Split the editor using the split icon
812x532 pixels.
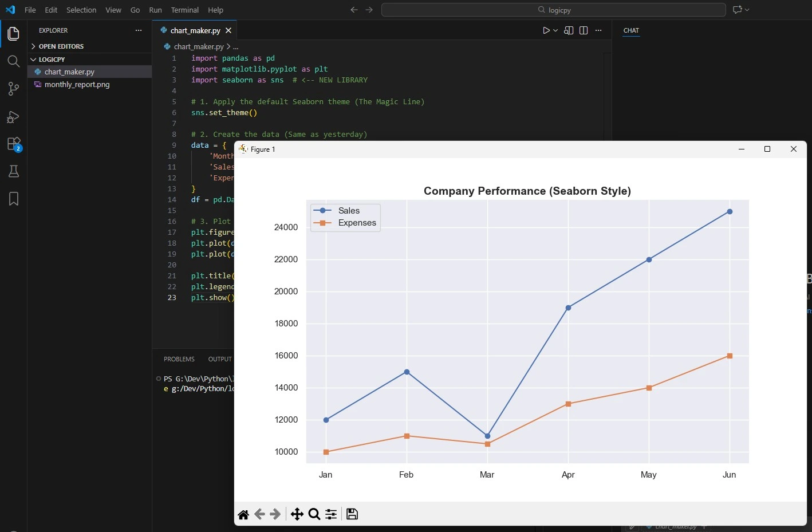584,30
